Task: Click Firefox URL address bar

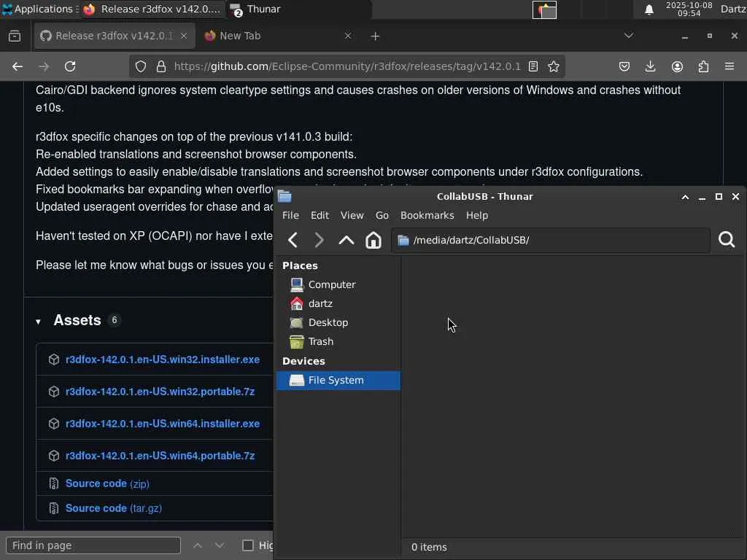Action: [347, 66]
